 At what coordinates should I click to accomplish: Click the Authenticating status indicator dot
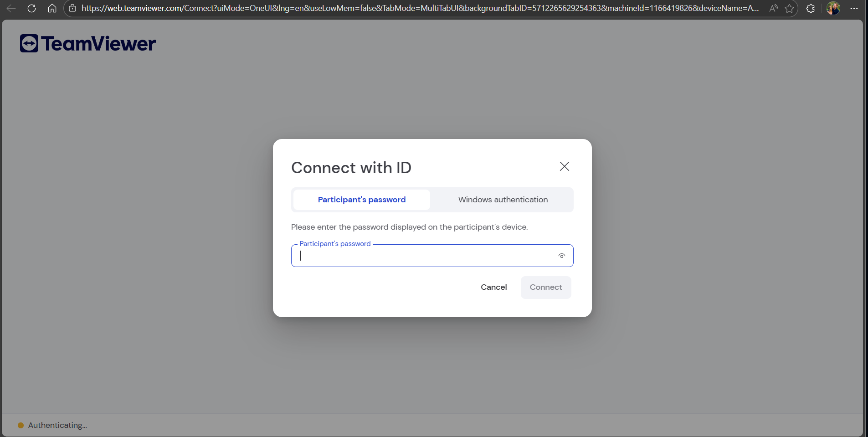click(x=21, y=425)
